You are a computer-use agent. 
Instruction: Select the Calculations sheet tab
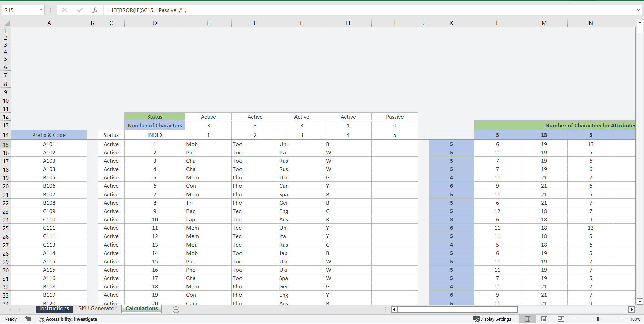pyautogui.click(x=142, y=309)
